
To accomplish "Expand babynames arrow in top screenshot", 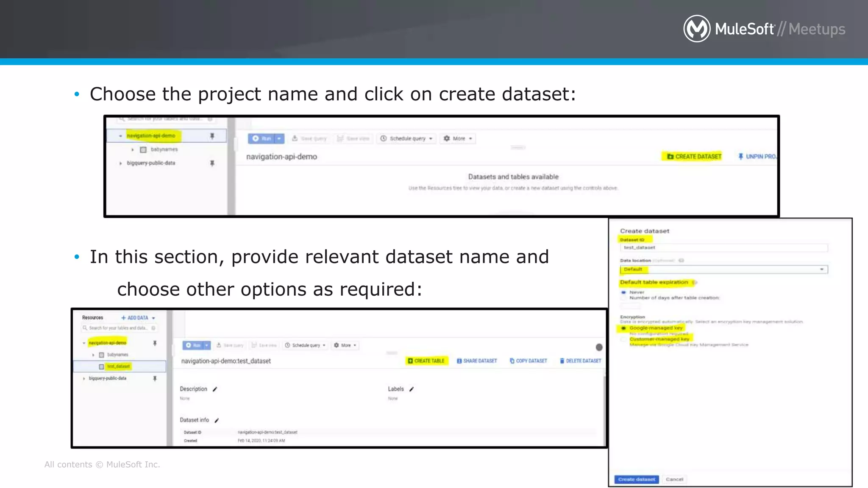I will tap(133, 150).
